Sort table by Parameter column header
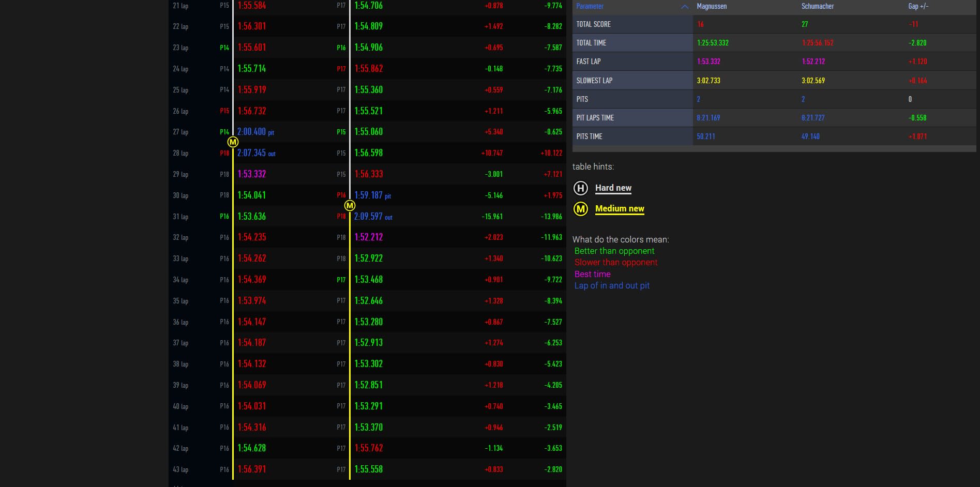 tap(590, 6)
